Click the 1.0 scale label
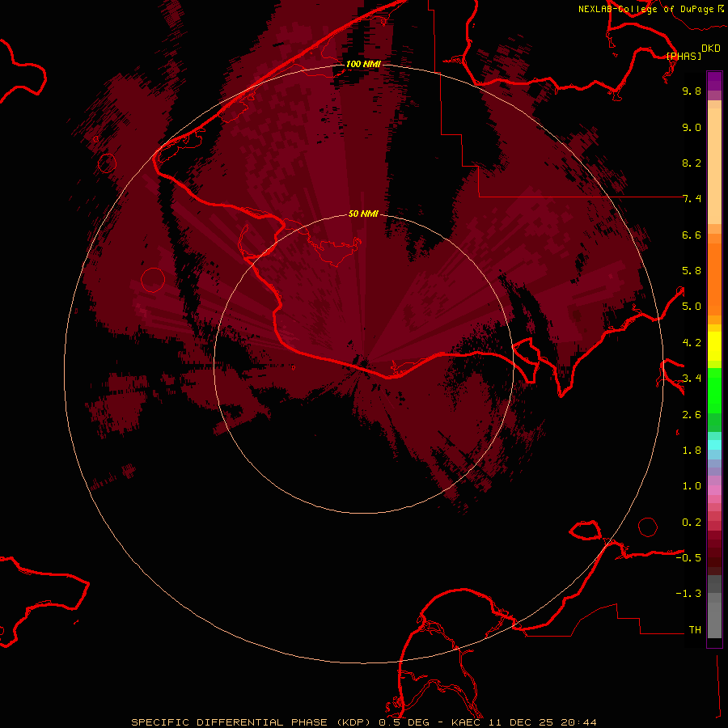The height and width of the screenshot is (728, 728). click(692, 486)
